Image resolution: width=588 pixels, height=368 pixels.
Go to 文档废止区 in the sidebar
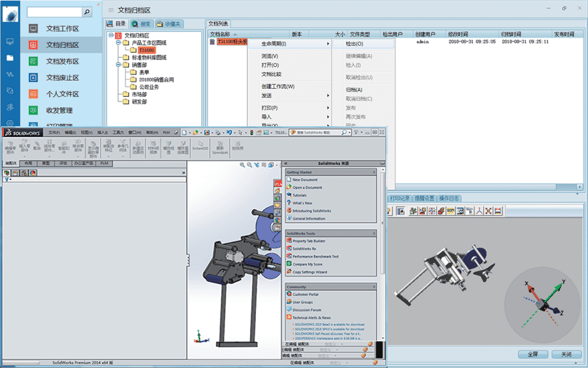click(x=62, y=77)
